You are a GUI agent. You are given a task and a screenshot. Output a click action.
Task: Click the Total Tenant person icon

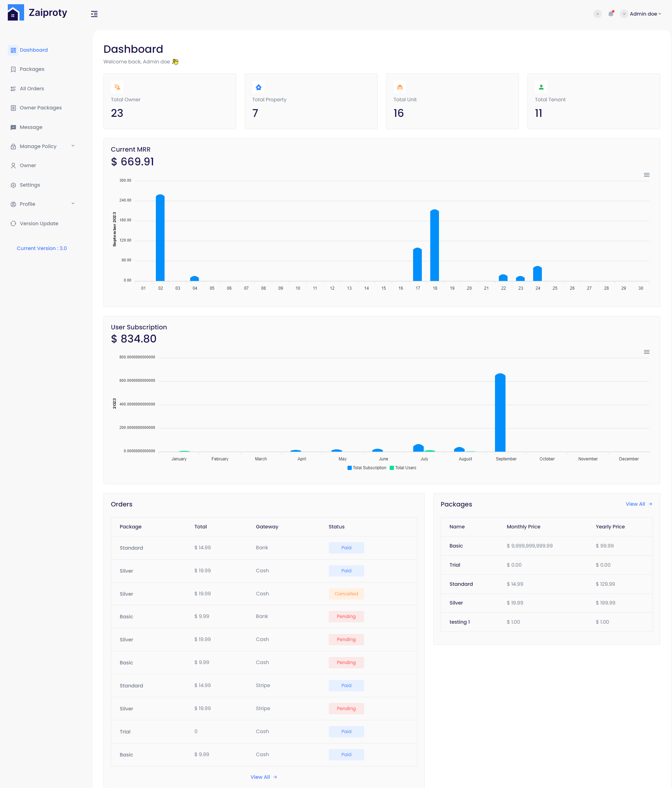coord(541,87)
